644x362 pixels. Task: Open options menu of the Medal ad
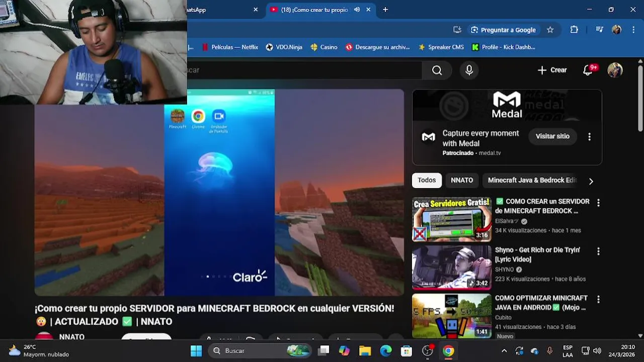coord(589,136)
